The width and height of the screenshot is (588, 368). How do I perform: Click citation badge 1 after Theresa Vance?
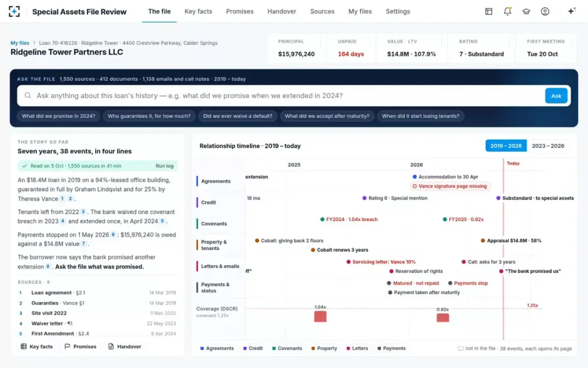pyautogui.click(x=62, y=199)
